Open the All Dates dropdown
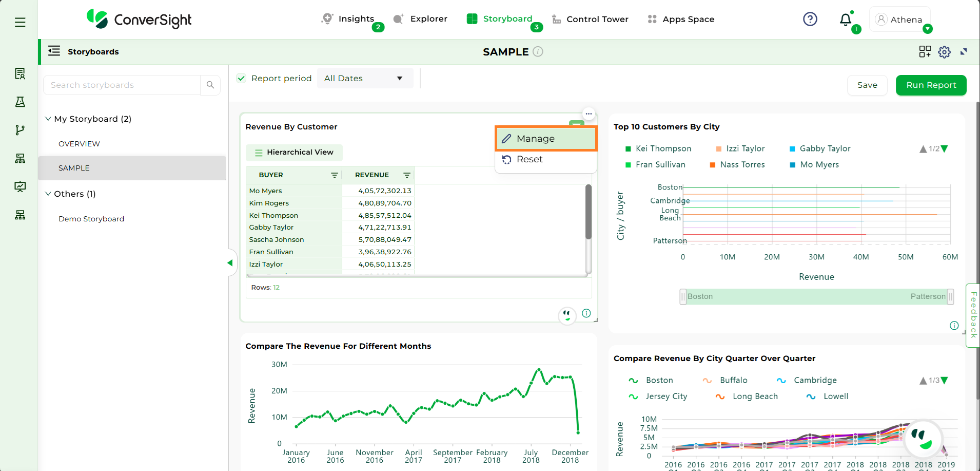Screen dimensions: 980x471 [x=364, y=79]
